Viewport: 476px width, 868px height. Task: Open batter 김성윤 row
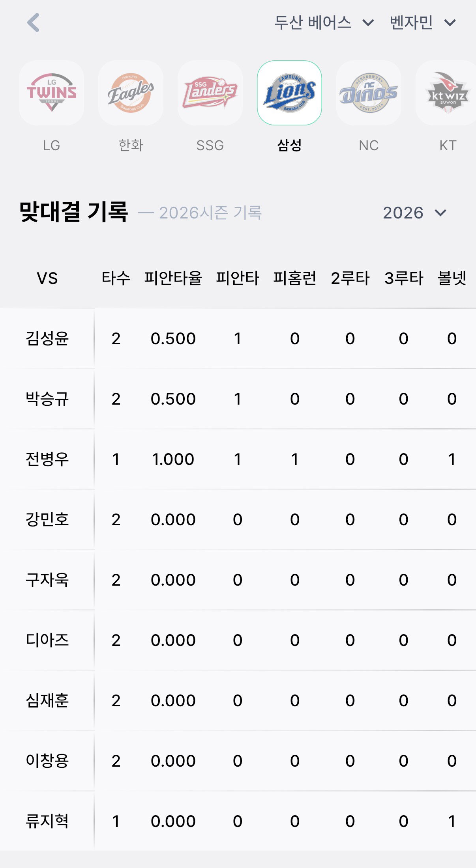pos(238,339)
